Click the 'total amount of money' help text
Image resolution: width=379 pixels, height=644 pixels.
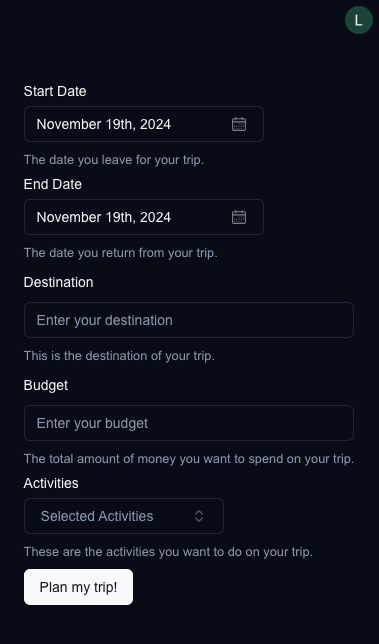tap(189, 459)
